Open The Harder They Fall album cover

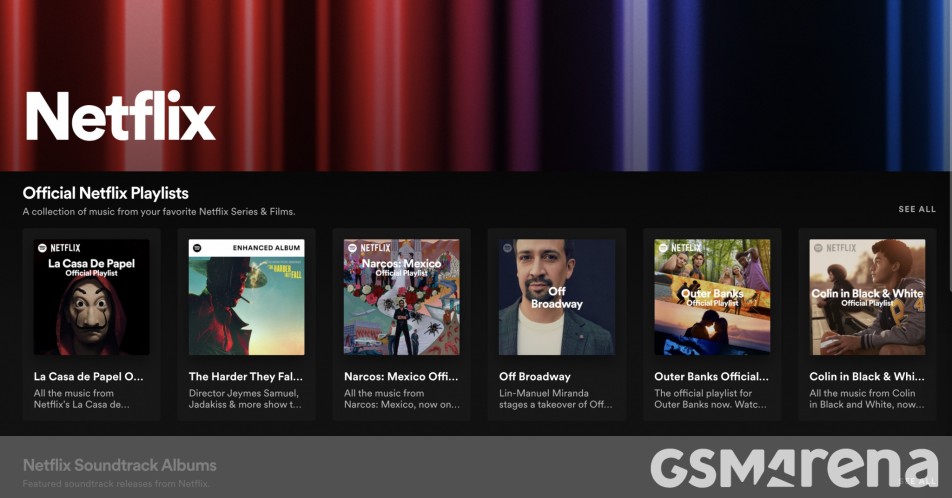246,297
